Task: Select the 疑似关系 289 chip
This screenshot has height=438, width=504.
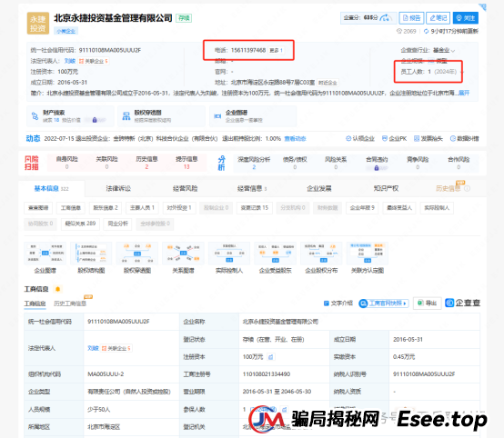Action: click(80, 224)
